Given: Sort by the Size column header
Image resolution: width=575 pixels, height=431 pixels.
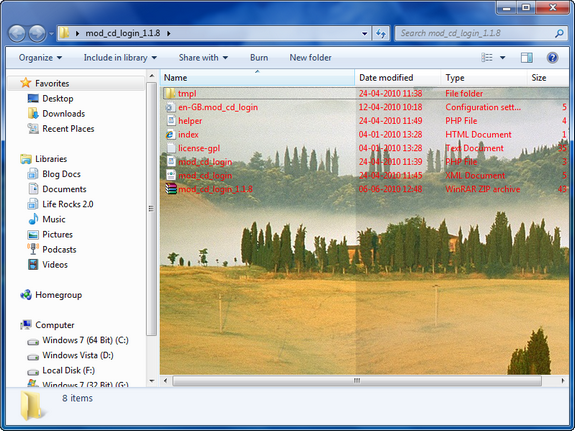Looking at the screenshot, I should pos(548,78).
